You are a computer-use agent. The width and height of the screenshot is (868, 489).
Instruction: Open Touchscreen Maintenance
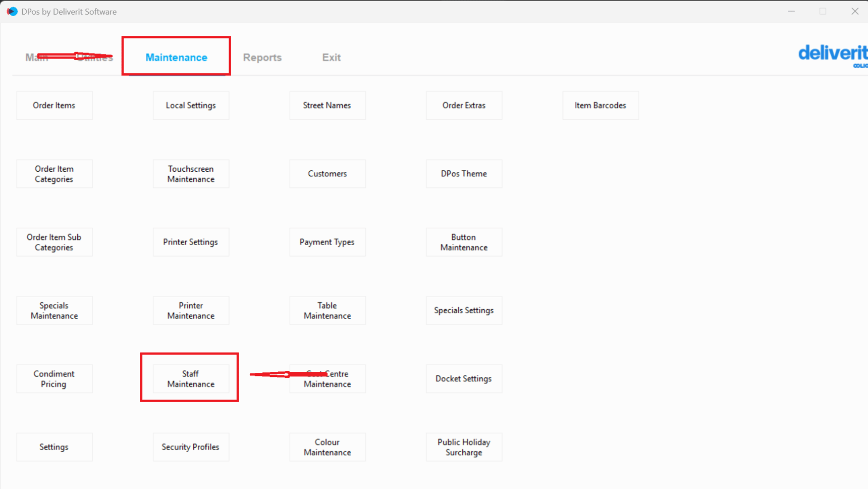click(191, 174)
